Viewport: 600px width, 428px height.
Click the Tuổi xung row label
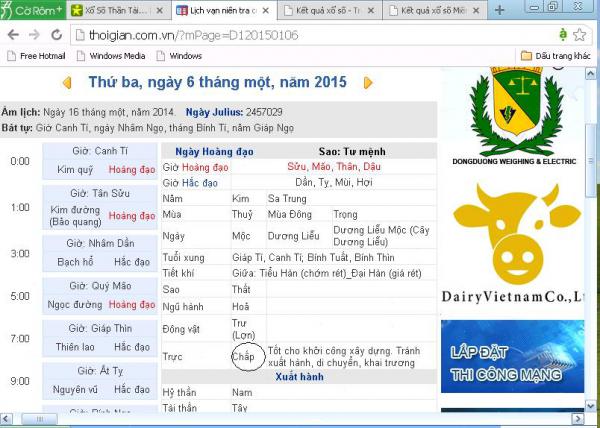(183, 258)
